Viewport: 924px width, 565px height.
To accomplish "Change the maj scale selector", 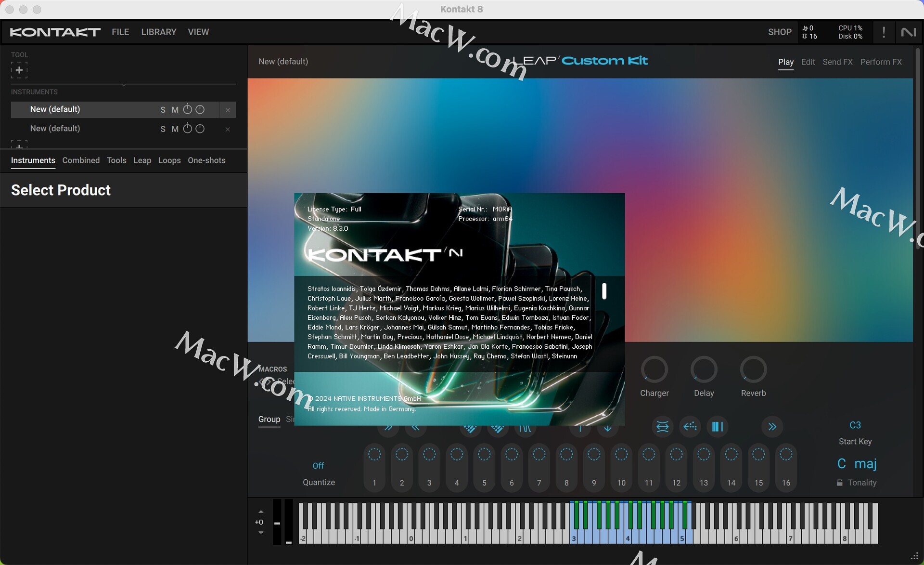I will [865, 464].
